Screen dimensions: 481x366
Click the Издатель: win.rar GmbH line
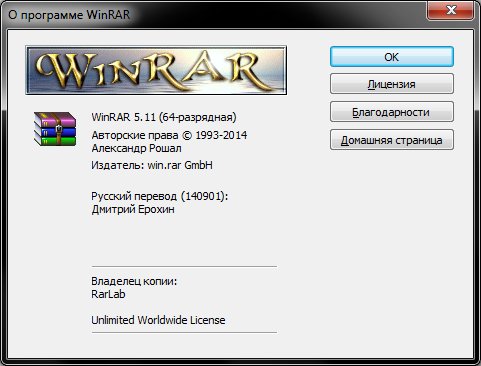click(x=152, y=165)
